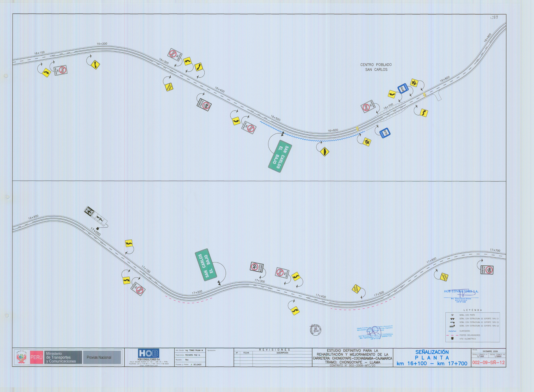Click the 40 speed limit sign near 17+700
This screenshot has height=392, width=534.
pos(487,270)
